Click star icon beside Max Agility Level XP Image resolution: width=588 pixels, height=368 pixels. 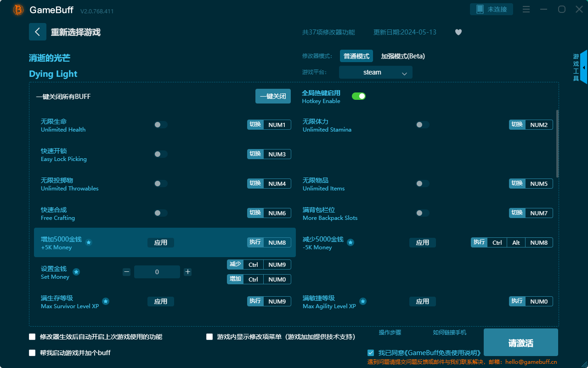363,301
